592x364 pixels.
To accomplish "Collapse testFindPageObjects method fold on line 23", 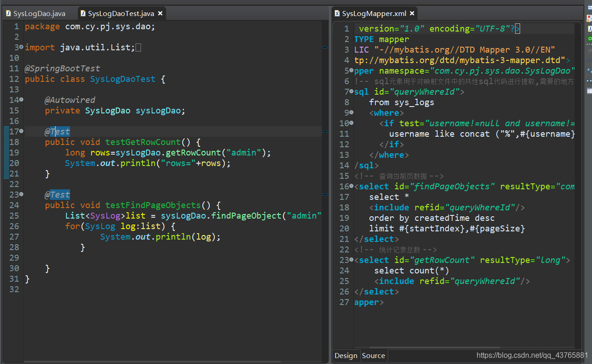I will (x=22, y=194).
